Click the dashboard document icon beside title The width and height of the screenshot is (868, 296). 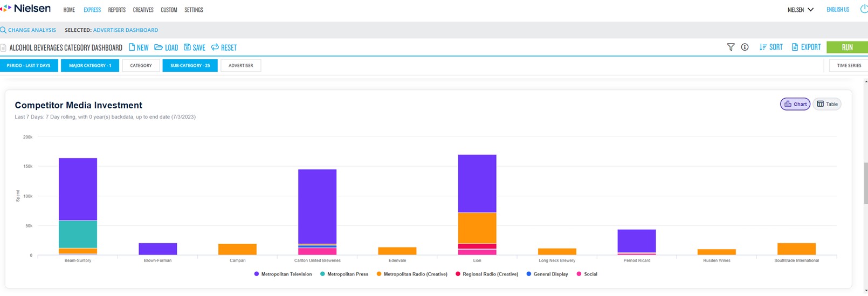click(x=3, y=47)
